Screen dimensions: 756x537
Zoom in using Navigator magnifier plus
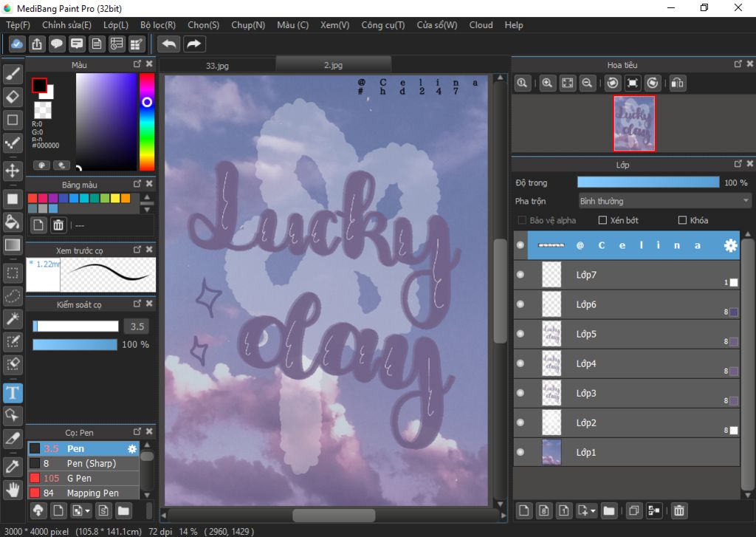(x=547, y=83)
